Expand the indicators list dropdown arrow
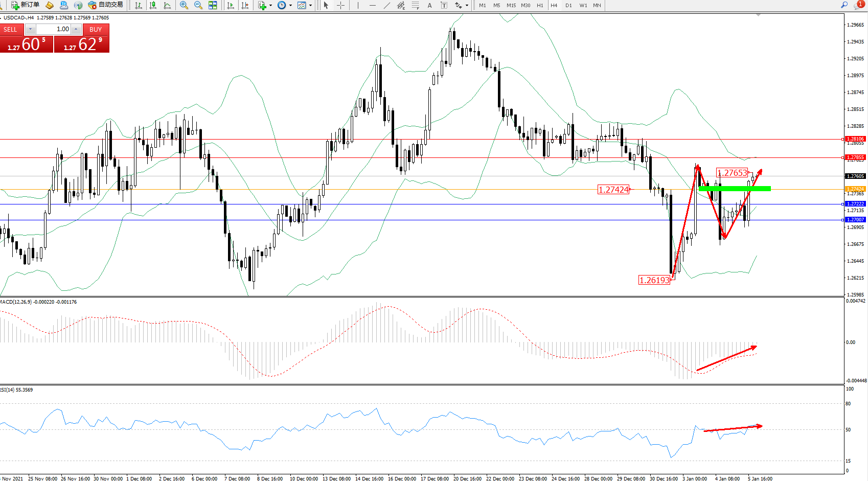This screenshot has width=868, height=481. (270, 5)
